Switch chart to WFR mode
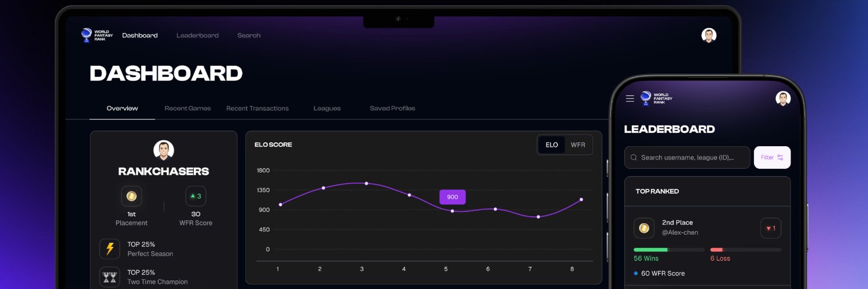 click(578, 145)
